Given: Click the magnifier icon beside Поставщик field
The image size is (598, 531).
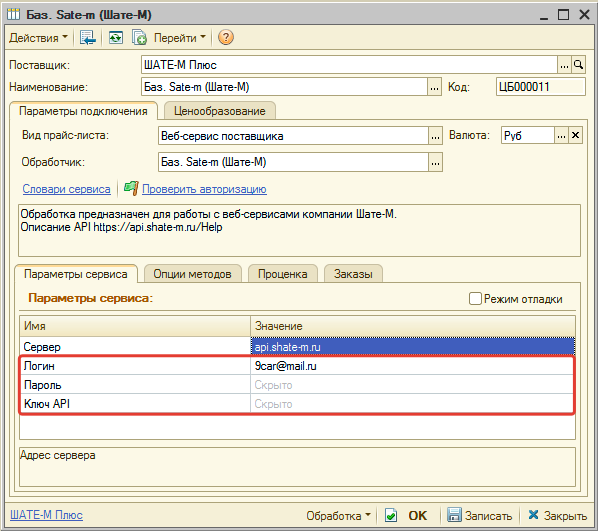Looking at the screenshot, I should (x=579, y=65).
